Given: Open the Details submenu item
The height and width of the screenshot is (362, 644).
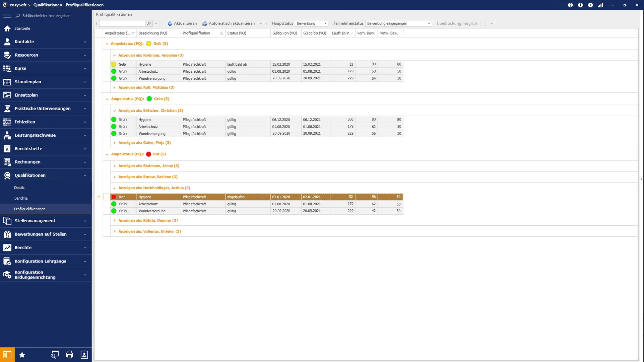Looking at the screenshot, I should coord(19,188).
